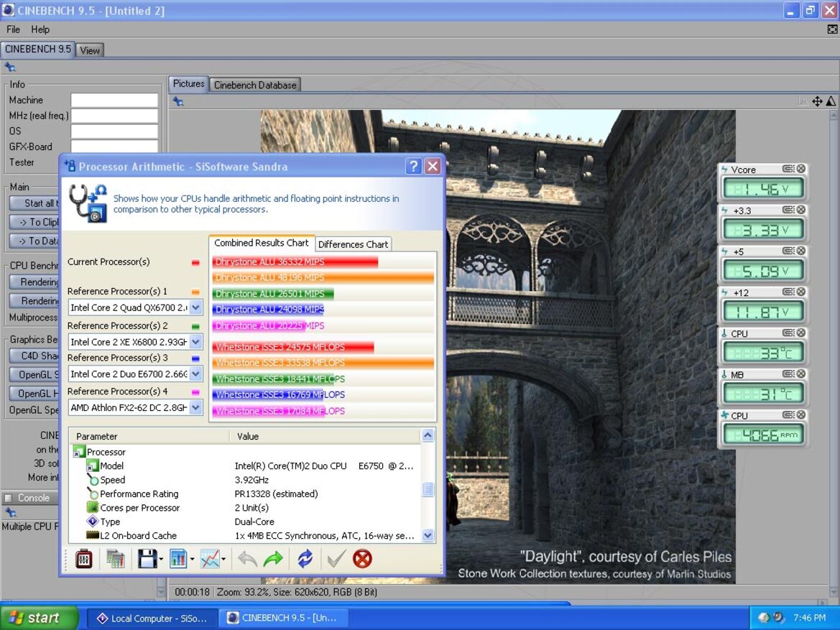The height and width of the screenshot is (630, 840).
Task: Click the OpenGL HW-L button
Action: (34, 393)
